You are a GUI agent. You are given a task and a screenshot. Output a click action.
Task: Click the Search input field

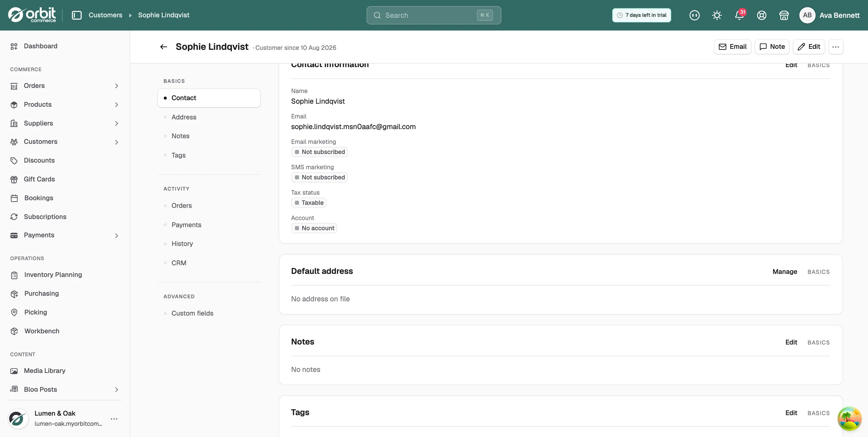pyautogui.click(x=434, y=15)
